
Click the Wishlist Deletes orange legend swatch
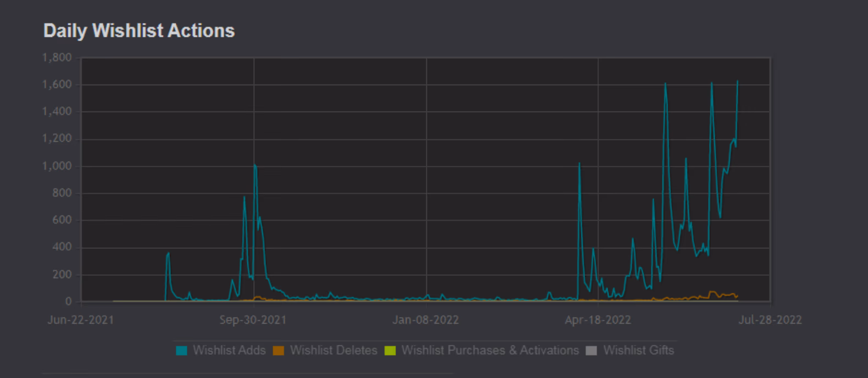[279, 351]
